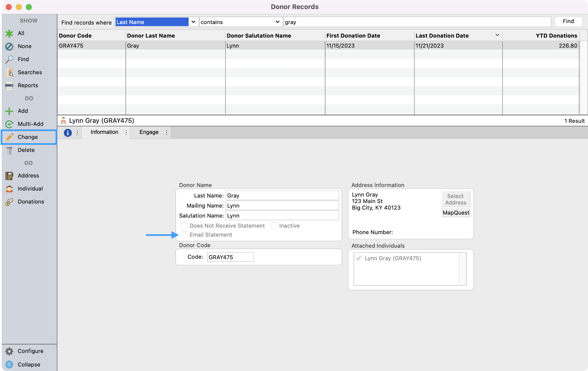Screen dimensions: 588x371
Task: Select the Information tab
Action: click(104, 132)
